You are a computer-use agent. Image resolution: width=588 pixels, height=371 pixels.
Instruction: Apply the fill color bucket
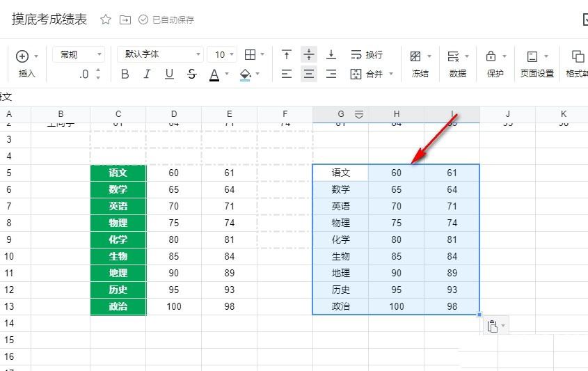(x=245, y=74)
